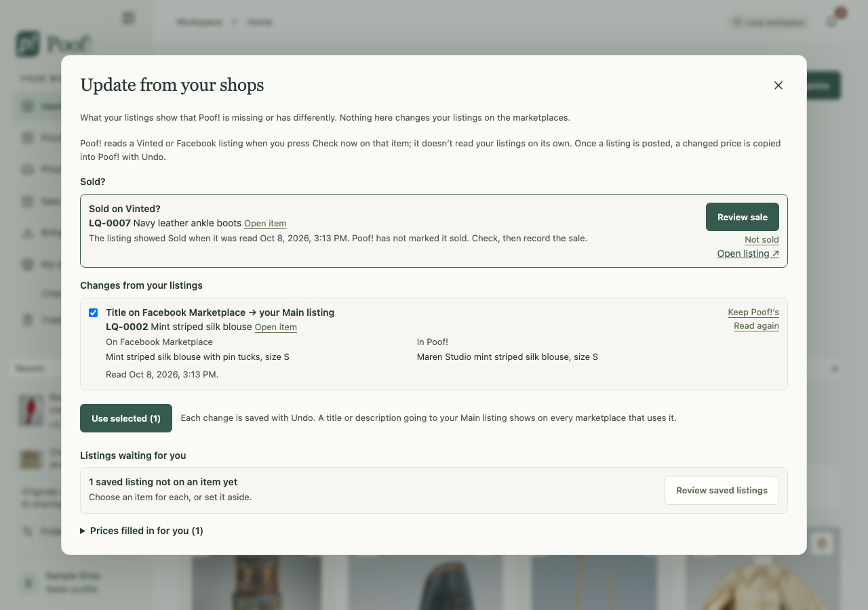Click the "Listings waiting for you" section heading
Image resolution: width=868 pixels, height=610 pixels.
click(x=133, y=455)
